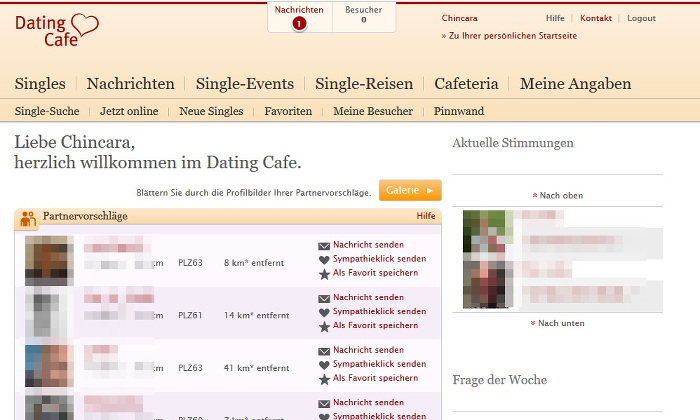
Task: Open the Singles main menu
Action: (40, 84)
